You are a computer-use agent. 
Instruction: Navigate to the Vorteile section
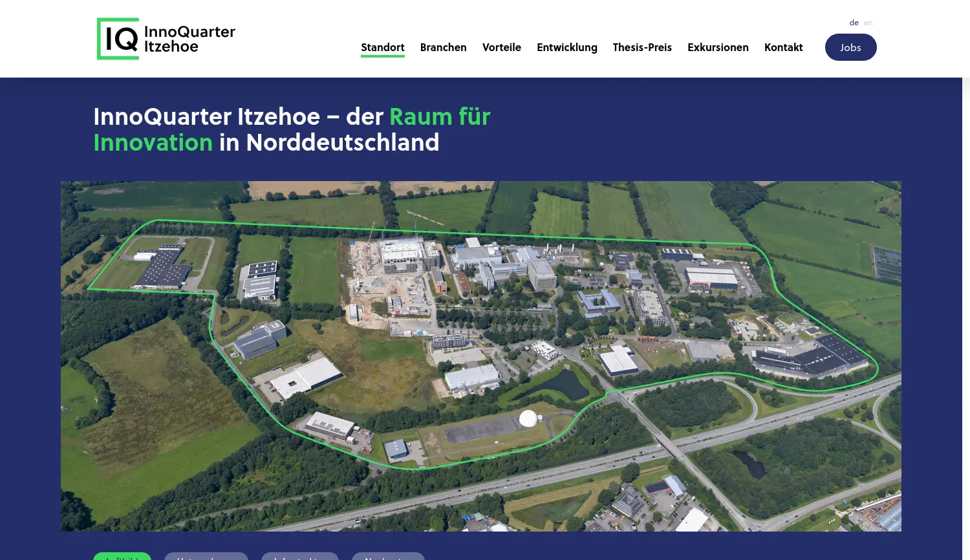point(501,47)
